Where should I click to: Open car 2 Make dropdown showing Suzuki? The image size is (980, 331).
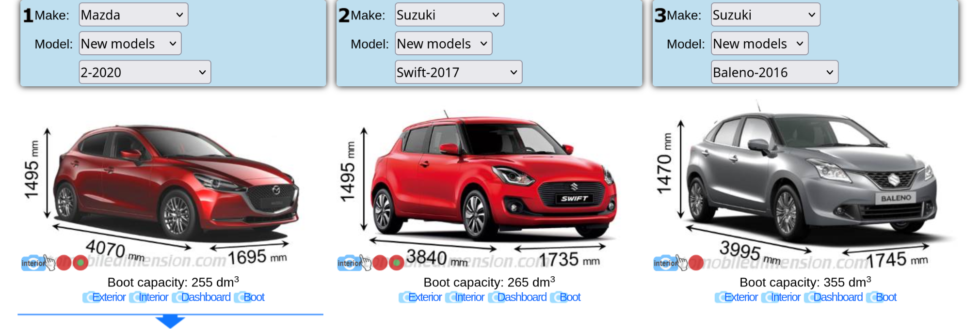coord(450,15)
